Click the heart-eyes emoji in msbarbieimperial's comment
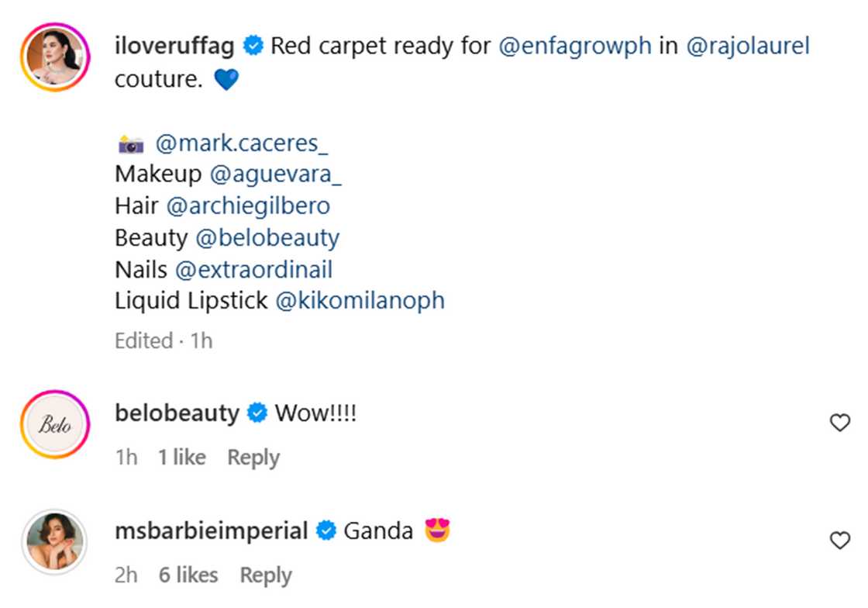Viewport: 868px width, 608px height. [x=438, y=530]
